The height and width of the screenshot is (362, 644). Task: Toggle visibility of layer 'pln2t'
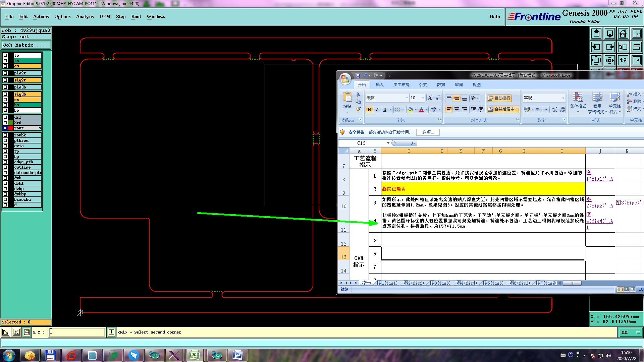click(5, 73)
